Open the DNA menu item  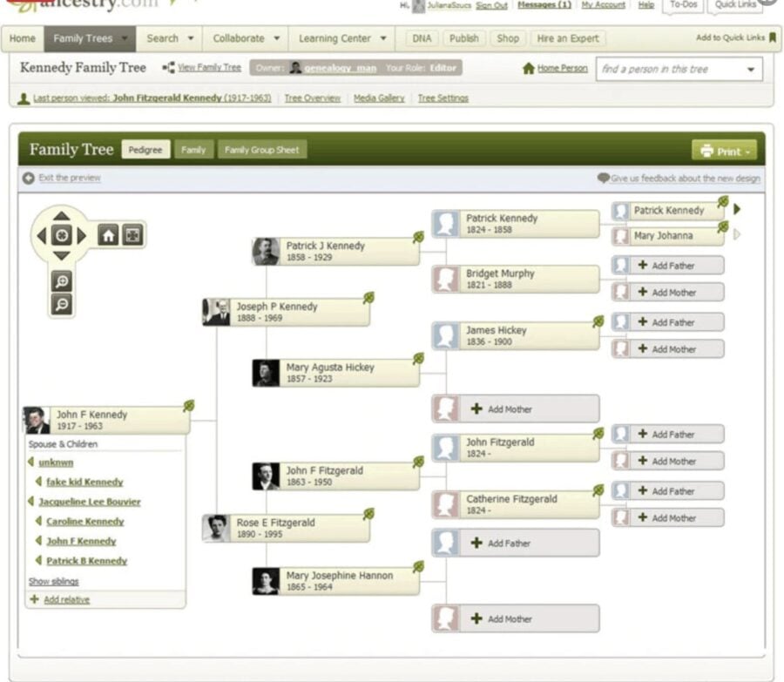pyautogui.click(x=422, y=38)
